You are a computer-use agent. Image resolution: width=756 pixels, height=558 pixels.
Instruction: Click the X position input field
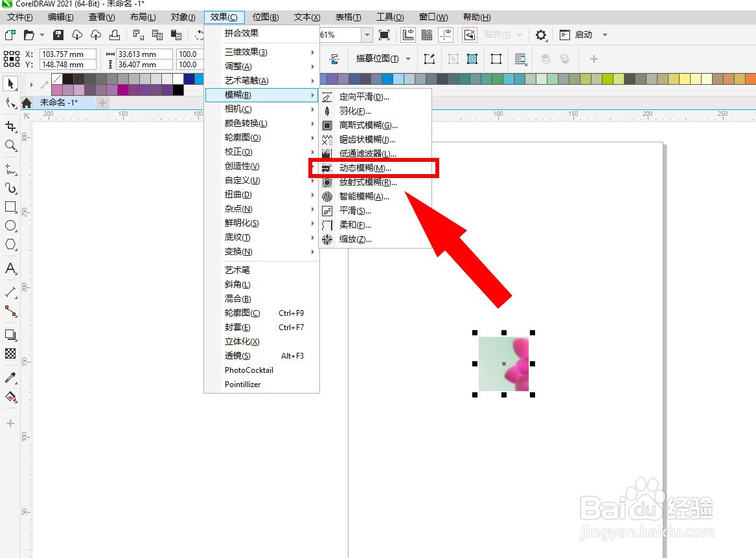coord(68,54)
